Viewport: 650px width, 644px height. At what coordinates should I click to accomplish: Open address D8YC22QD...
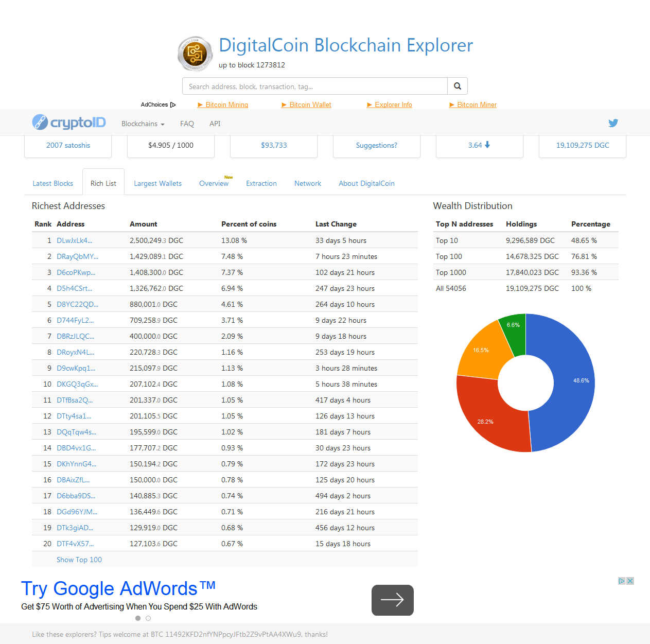77,304
